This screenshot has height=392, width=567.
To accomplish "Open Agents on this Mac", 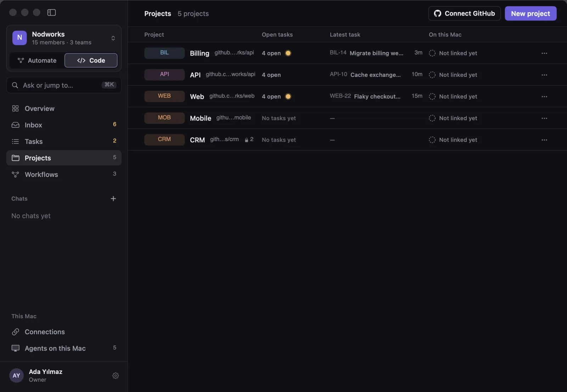I will click(x=64, y=348).
